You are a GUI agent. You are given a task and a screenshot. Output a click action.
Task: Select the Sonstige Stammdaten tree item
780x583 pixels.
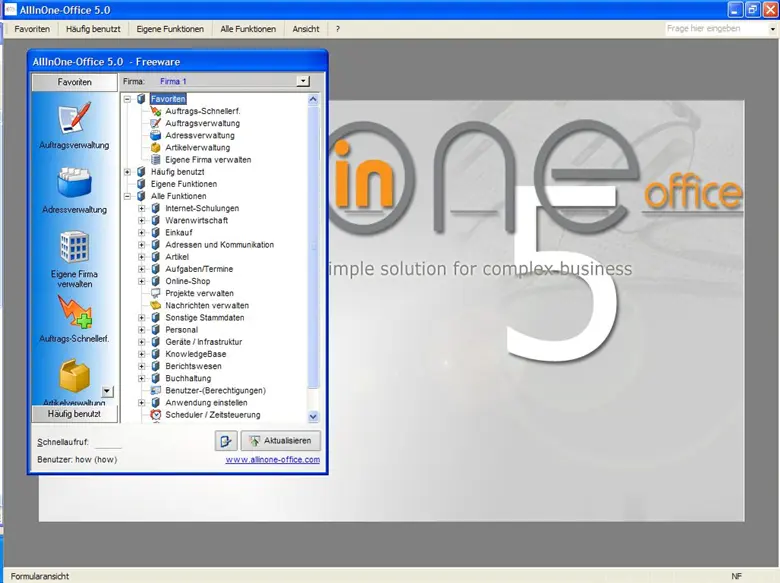(x=204, y=318)
